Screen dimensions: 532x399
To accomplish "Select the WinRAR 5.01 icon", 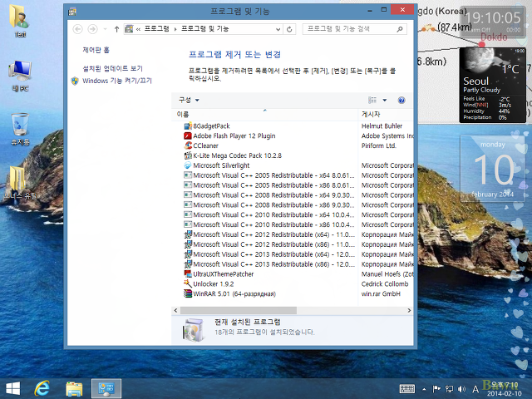I will click(x=188, y=293).
